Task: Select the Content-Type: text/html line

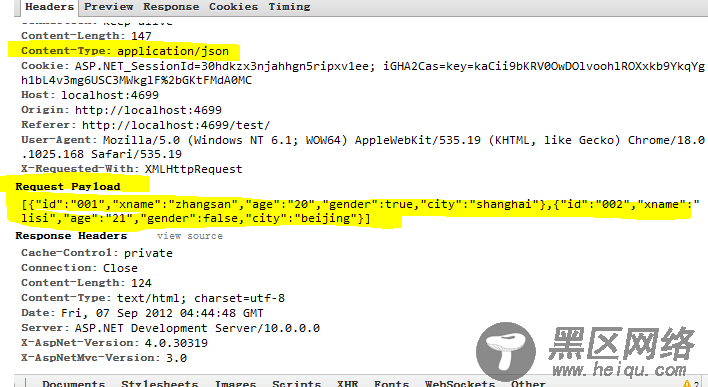Action: 153,298
